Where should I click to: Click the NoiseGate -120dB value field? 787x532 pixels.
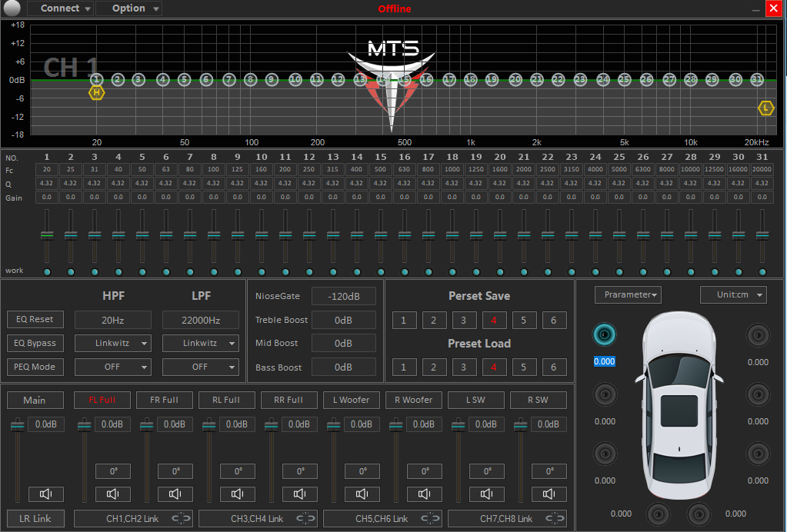(x=343, y=296)
